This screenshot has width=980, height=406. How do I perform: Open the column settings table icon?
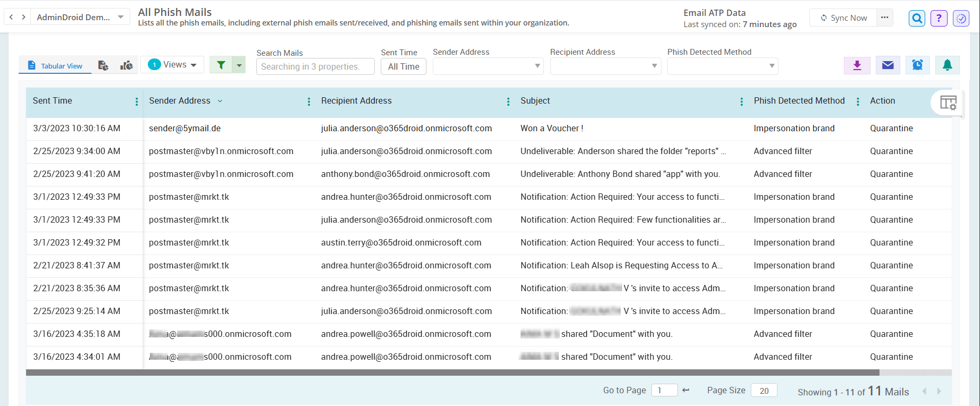[x=948, y=103]
